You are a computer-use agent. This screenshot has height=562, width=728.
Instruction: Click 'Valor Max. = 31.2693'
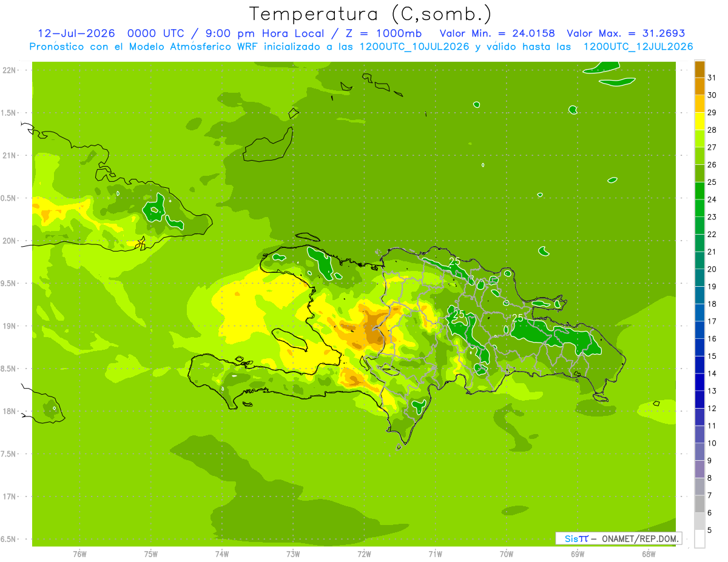point(626,33)
